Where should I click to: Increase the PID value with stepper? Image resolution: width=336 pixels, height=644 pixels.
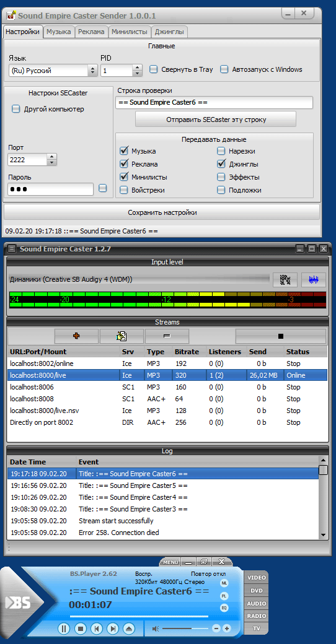coord(137,67)
